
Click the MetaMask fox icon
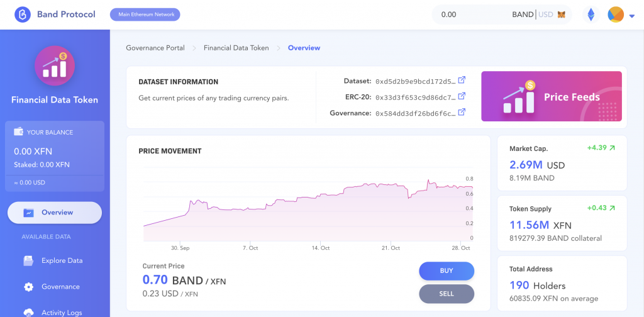coord(561,14)
